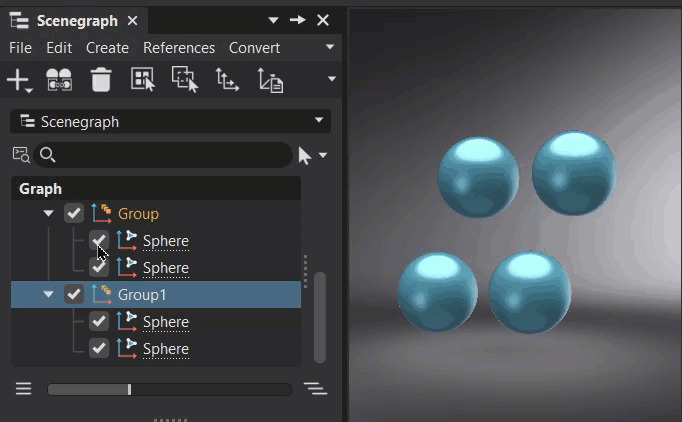Open the Edit menu

pos(59,48)
